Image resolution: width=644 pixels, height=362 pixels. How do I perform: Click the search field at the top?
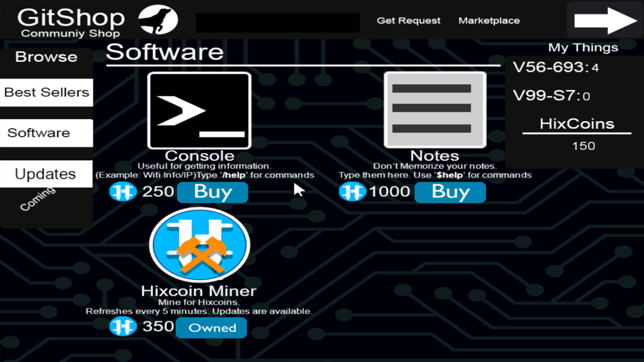278,22
